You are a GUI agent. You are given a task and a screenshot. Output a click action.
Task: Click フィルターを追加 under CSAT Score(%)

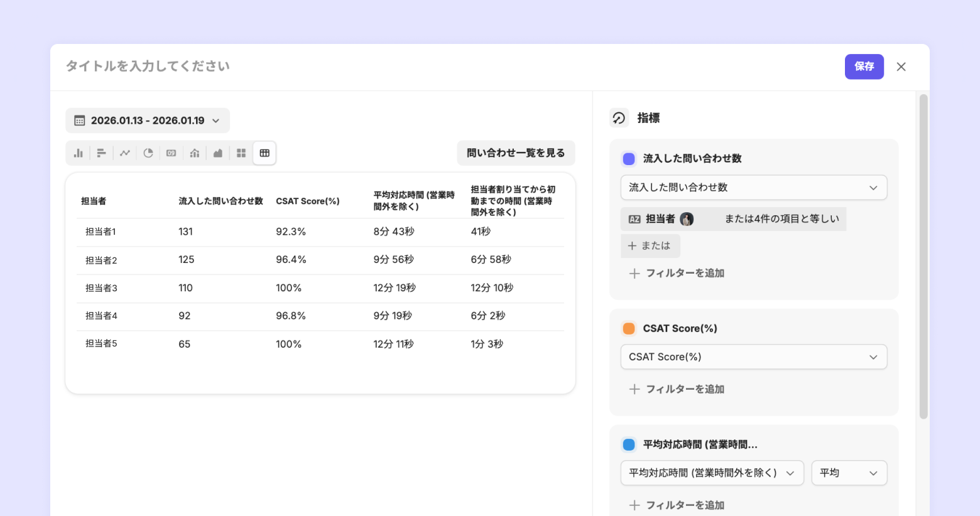click(x=677, y=389)
